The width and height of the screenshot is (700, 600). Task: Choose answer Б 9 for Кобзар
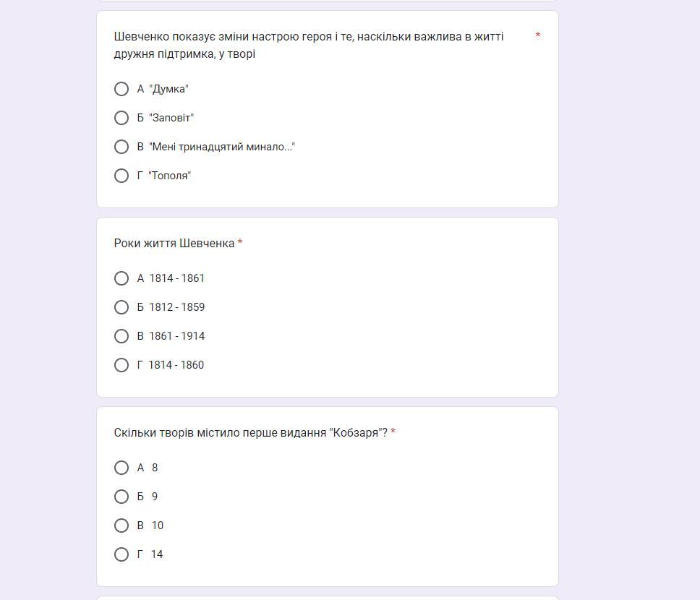pyautogui.click(x=121, y=497)
